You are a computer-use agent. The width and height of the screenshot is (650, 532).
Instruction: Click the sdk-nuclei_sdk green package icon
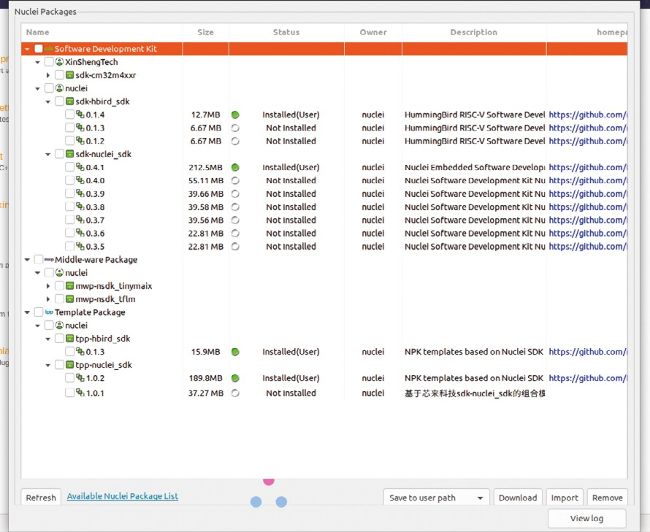click(x=70, y=154)
